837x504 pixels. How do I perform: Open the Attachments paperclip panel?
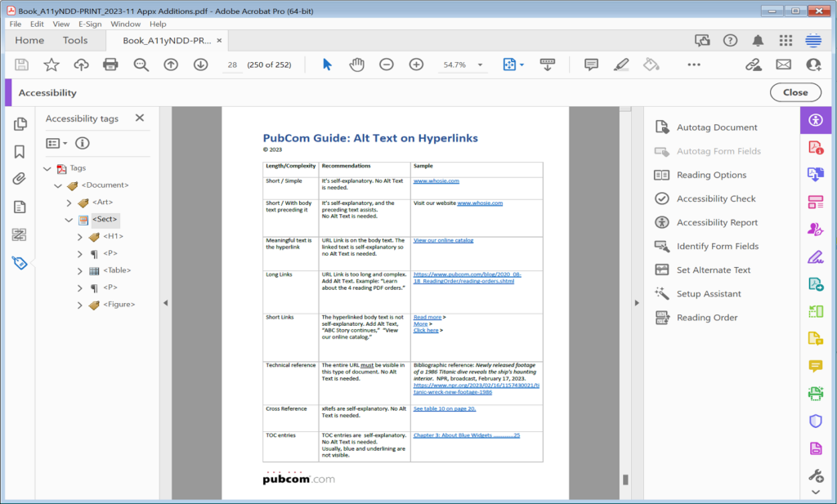pyautogui.click(x=20, y=179)
